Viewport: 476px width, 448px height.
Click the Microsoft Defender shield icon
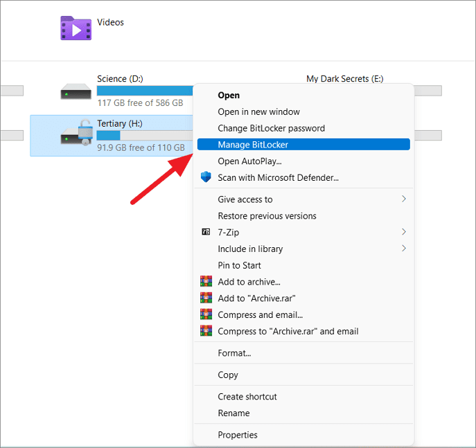coord(206,177)
